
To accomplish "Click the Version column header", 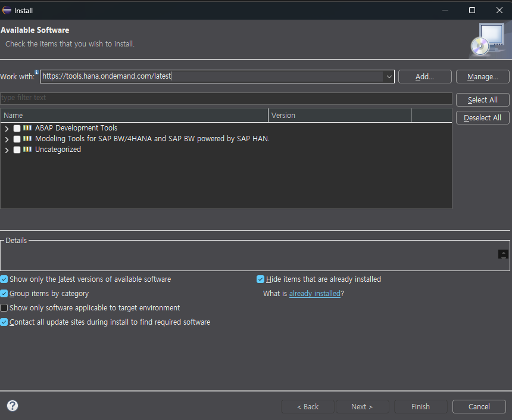I will tap(339, 116).
